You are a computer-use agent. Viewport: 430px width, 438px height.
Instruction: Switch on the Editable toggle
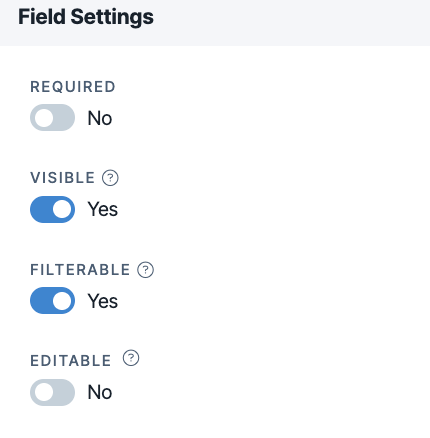point(52,392)
